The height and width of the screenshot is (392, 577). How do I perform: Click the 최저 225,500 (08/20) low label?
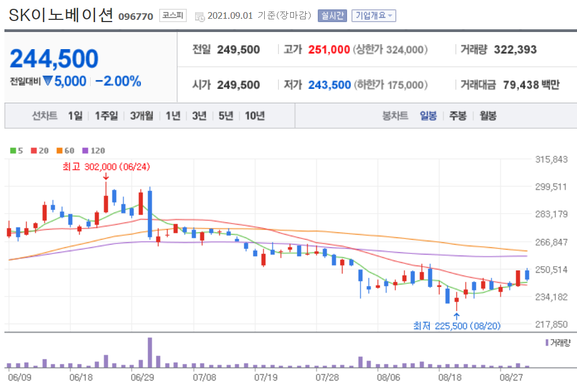457,326
